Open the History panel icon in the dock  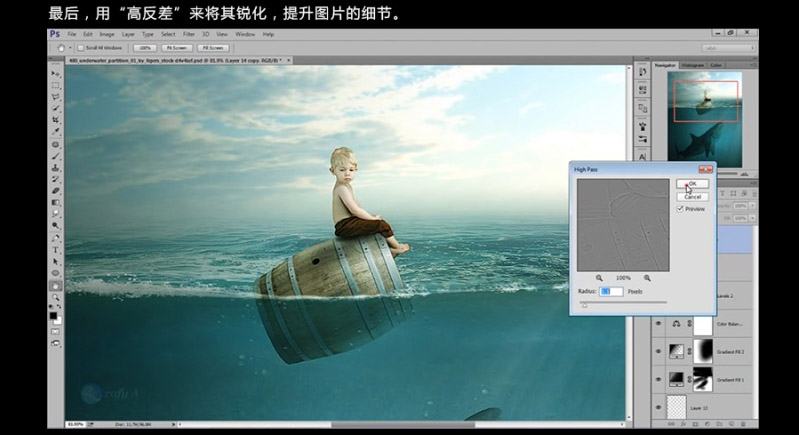643,72
